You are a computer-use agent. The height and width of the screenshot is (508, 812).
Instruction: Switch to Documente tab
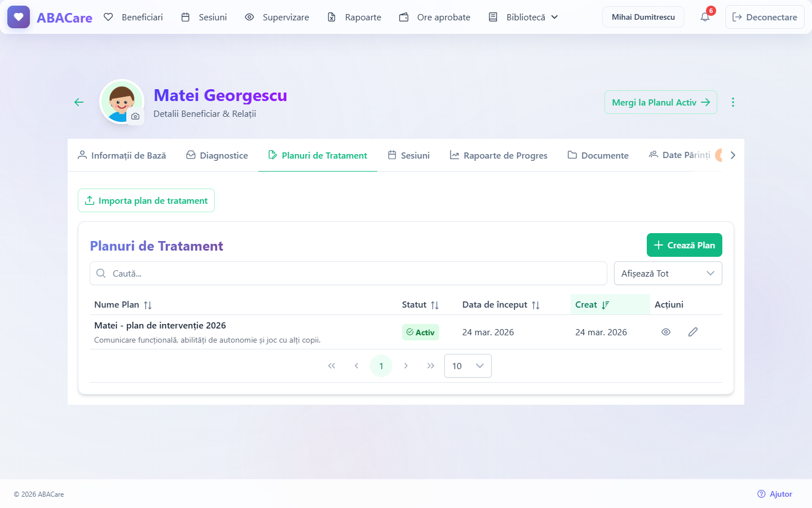pyautogui.click(x=598, y=155)
